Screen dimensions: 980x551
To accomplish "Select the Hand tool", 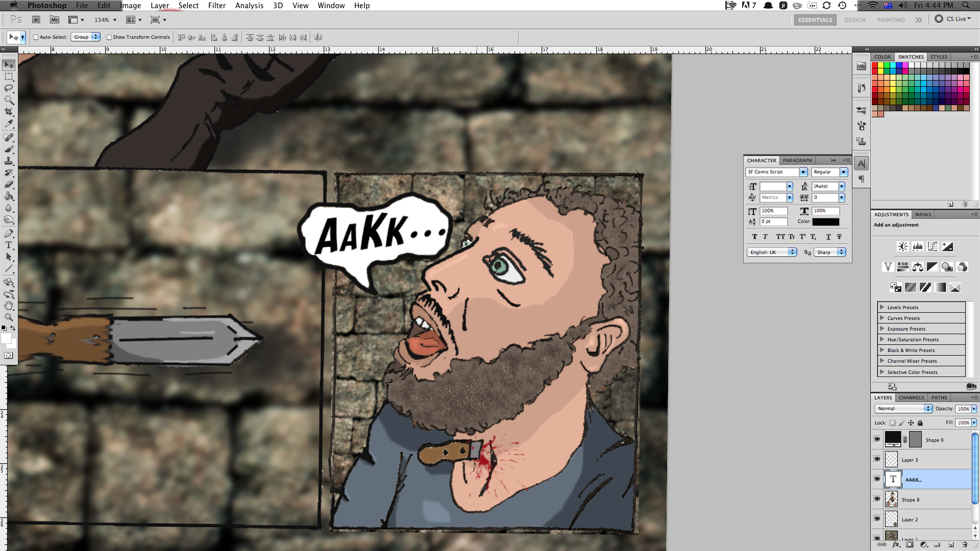I will coord(9,306).
